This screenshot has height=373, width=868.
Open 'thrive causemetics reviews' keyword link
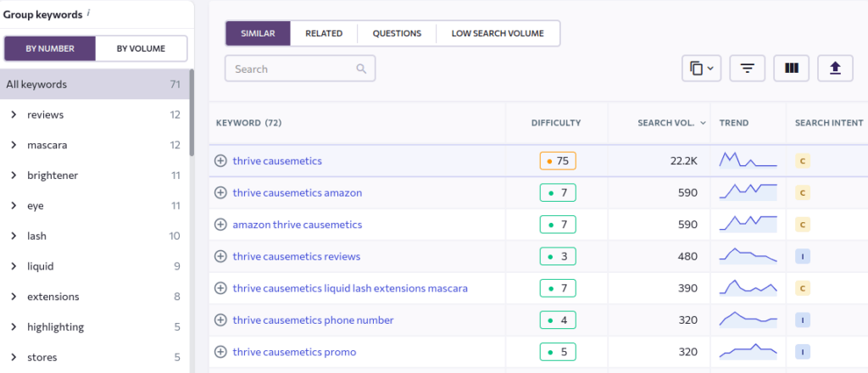(x=297, y=257)
